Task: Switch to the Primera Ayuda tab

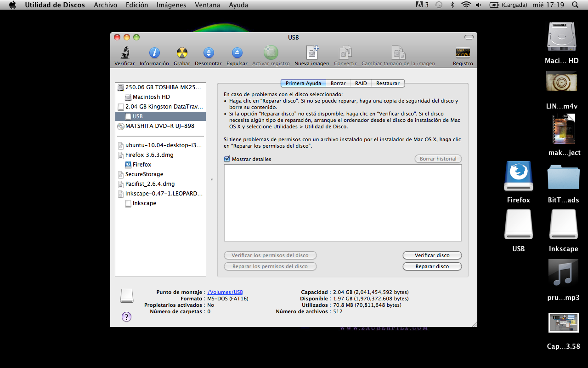Action: (x=303, y=83)
